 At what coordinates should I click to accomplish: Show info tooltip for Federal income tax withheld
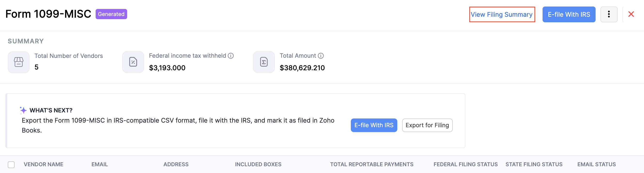[x=231, y=55]
